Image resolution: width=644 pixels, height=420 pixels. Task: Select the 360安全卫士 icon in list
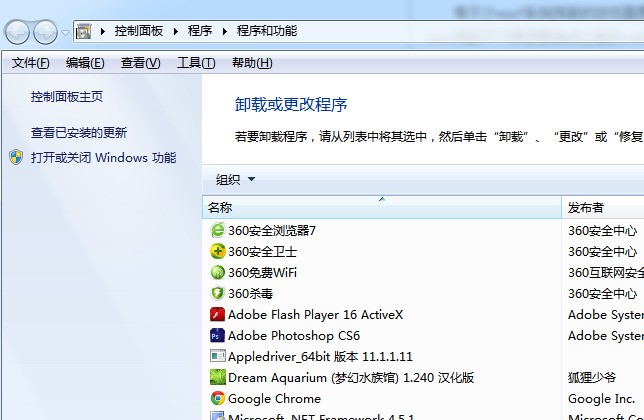coord(217,251)
